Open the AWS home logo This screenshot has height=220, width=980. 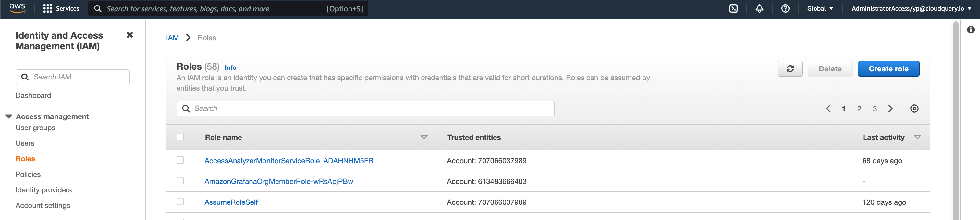[x=17, y=8]
